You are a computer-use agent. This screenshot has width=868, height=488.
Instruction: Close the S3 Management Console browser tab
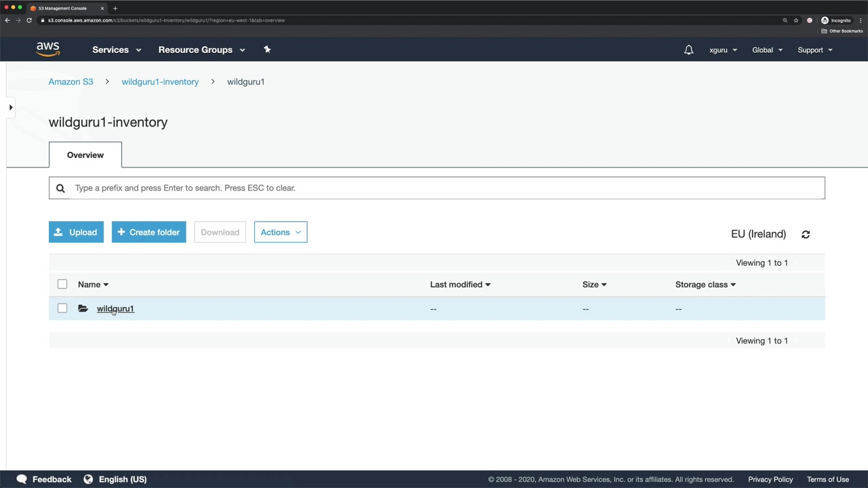[x=102, y=8]
